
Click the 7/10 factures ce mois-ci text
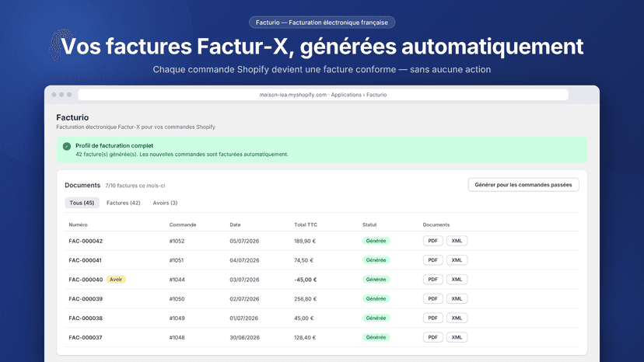click(135, 186)
